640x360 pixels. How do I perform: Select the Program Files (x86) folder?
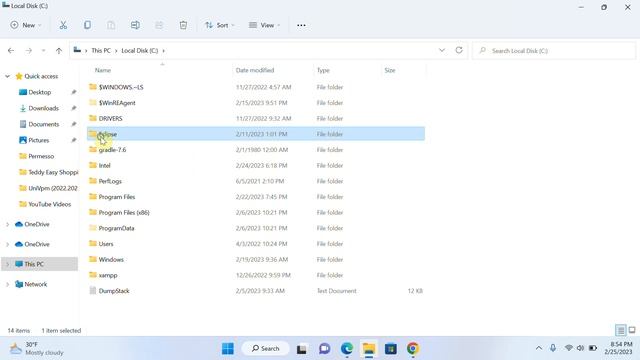click(x=124, y=213)
